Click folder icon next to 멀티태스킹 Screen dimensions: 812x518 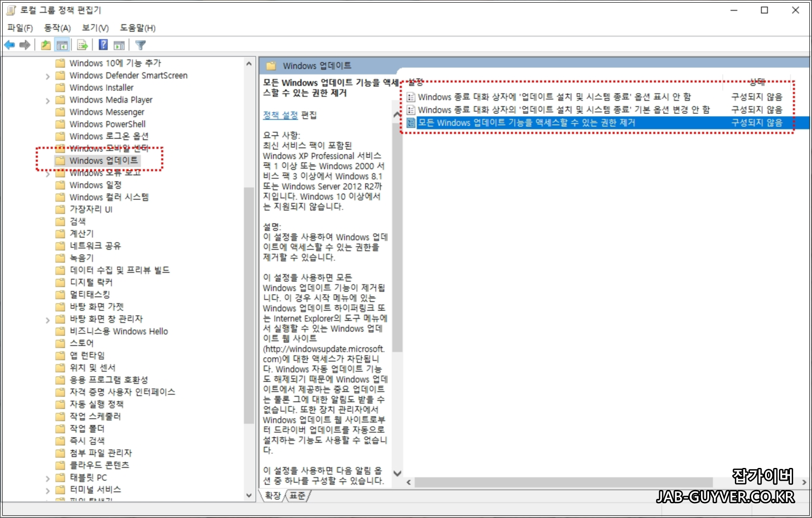coord(60,294)
